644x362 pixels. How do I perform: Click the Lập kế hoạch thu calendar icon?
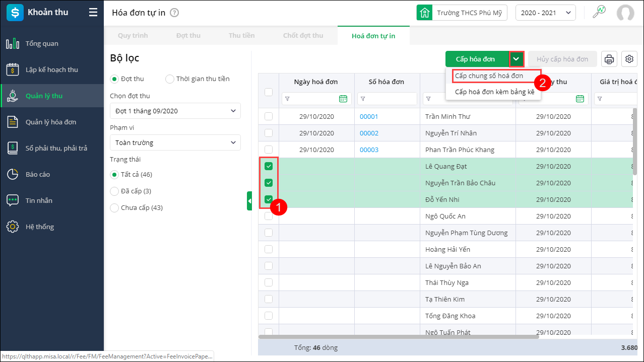point(13,70)
